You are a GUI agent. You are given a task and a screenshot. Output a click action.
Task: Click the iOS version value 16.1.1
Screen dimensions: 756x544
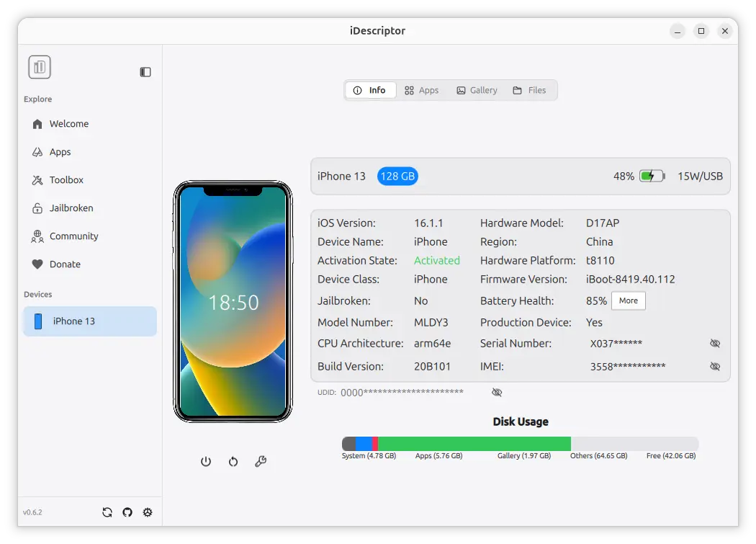pyautogui.click(x=428, y=223)
